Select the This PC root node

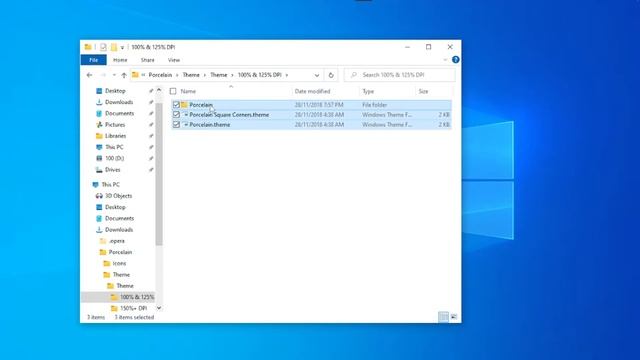(111, 184)
